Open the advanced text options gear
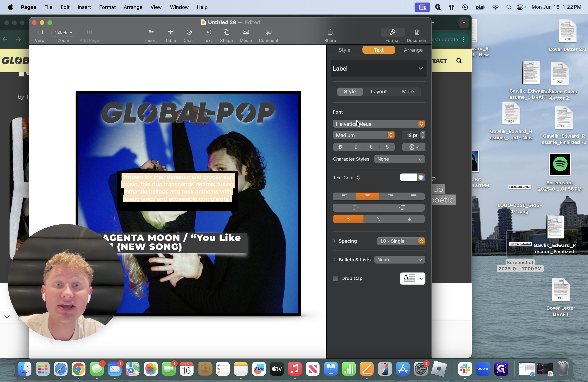This screenshot has width=588, height=382. (x=414, y=147)
